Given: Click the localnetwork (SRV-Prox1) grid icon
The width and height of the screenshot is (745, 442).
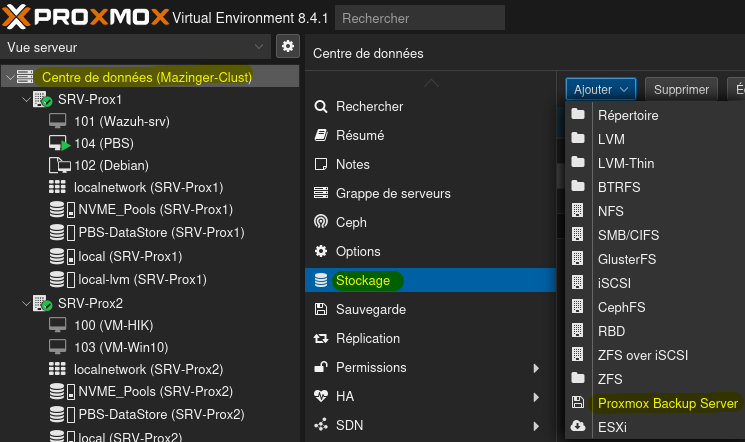Looking at the screenshot, I should point(58,187).
